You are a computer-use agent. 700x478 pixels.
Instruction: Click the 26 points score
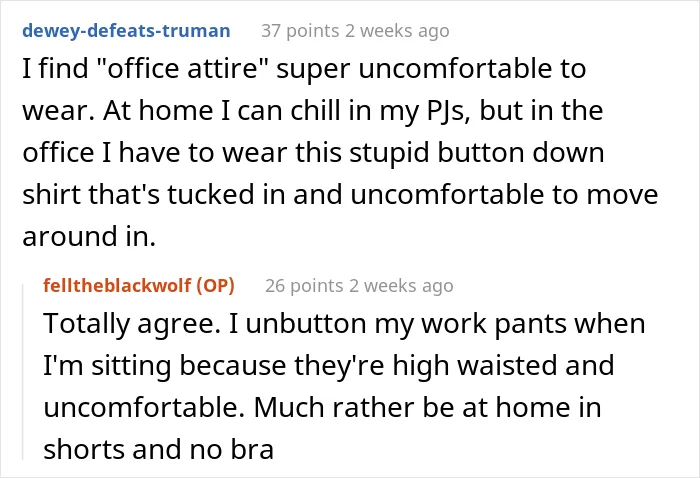[x=304, y=286]
